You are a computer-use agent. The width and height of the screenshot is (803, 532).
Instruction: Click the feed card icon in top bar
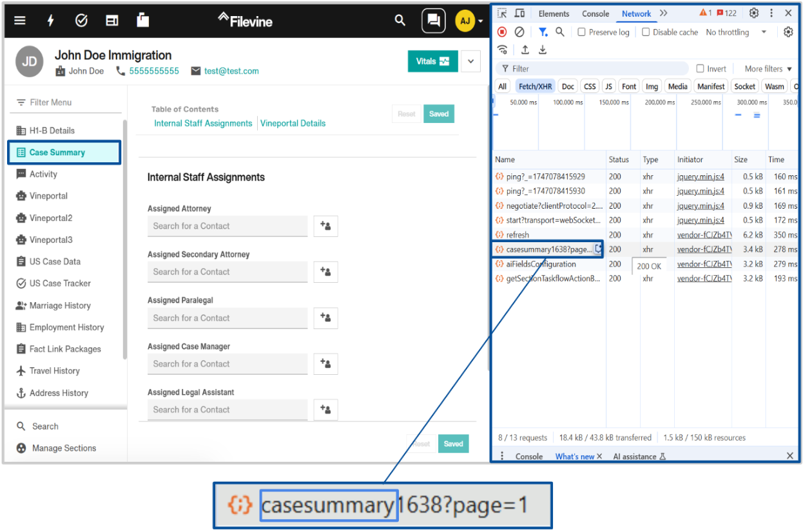pyautogui.click(x=112, y=21)
